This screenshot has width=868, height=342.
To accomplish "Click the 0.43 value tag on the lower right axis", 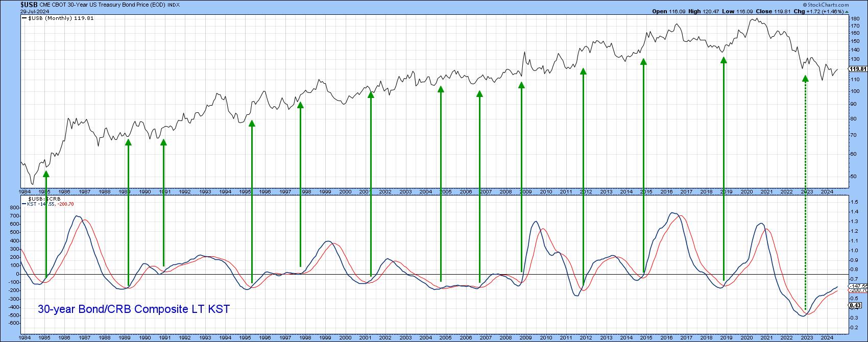I will tap(855, 306).
